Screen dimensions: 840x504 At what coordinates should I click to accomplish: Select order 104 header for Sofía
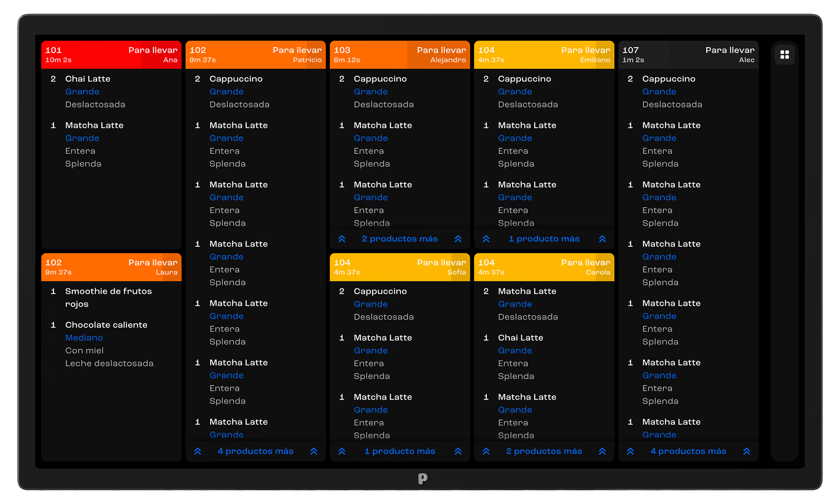(x=400, y=267)
